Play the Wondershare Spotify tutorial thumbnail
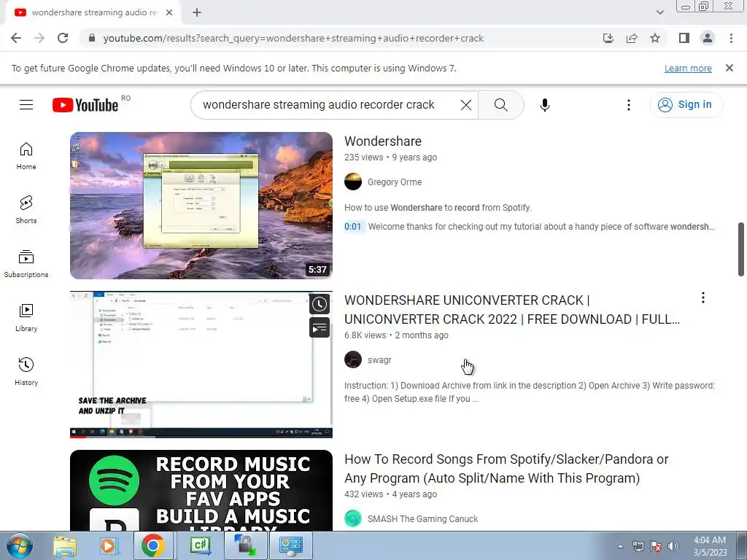This screenshot has width=747, height=560. coord(201,205)
